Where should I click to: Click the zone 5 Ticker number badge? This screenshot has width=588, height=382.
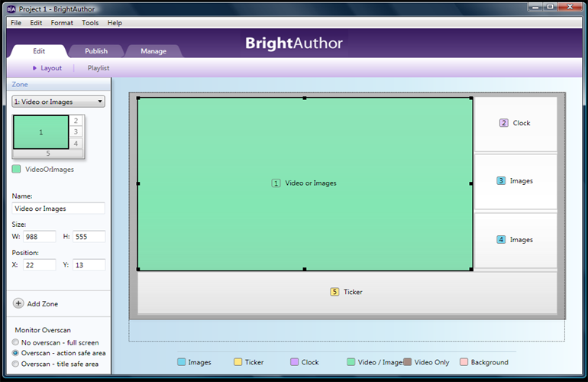click(334, 292)
